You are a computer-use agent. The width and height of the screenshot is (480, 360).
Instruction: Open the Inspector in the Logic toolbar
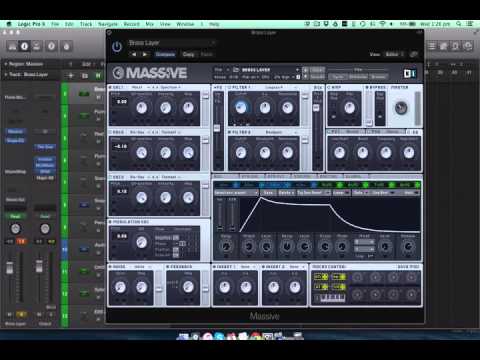24,46
